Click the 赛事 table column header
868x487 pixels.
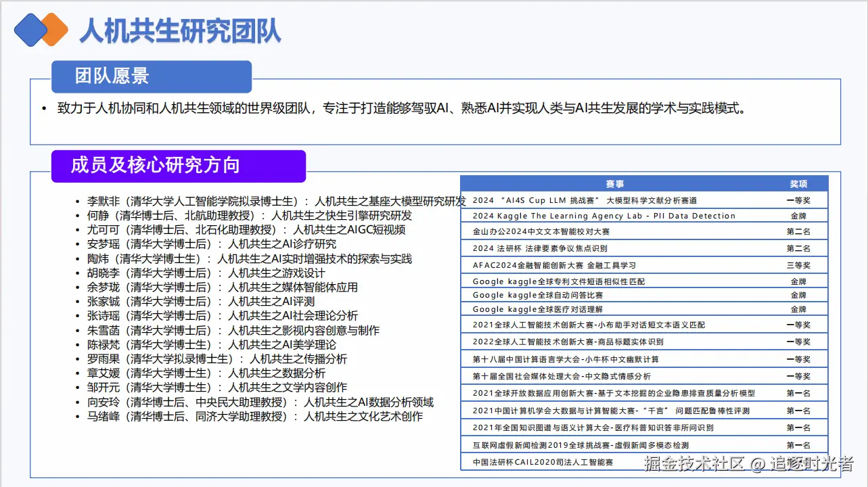coord(615,184)
